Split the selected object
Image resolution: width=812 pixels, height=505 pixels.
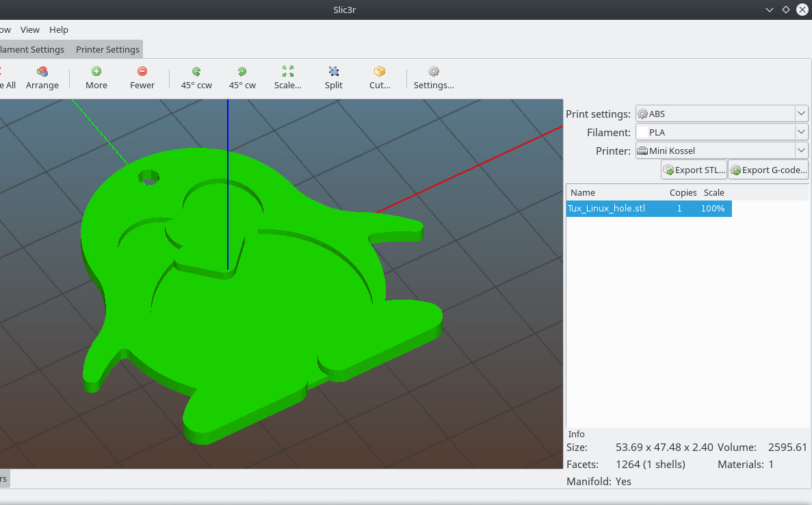click(x=334, y=78)
